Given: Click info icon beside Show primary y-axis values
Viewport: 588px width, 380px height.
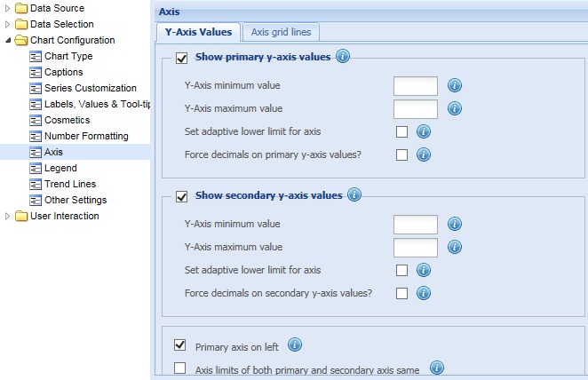Looking at the screenshot, I should point(343,57).
